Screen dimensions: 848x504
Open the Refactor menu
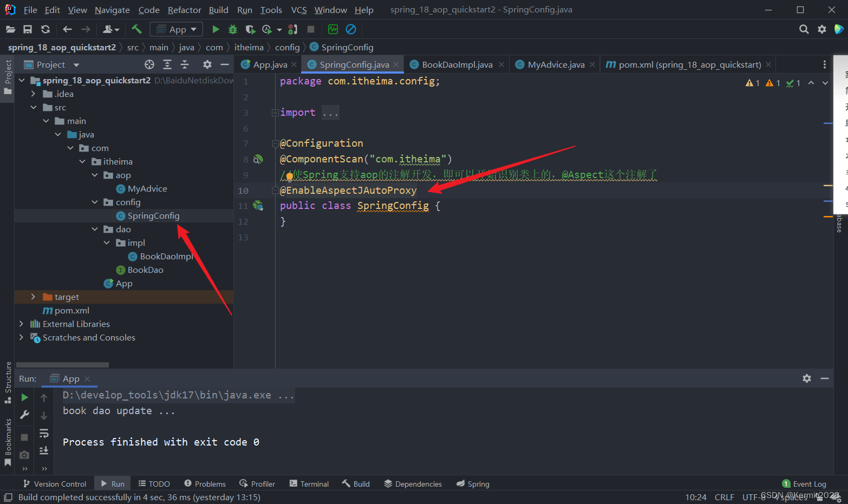[185, 10]
